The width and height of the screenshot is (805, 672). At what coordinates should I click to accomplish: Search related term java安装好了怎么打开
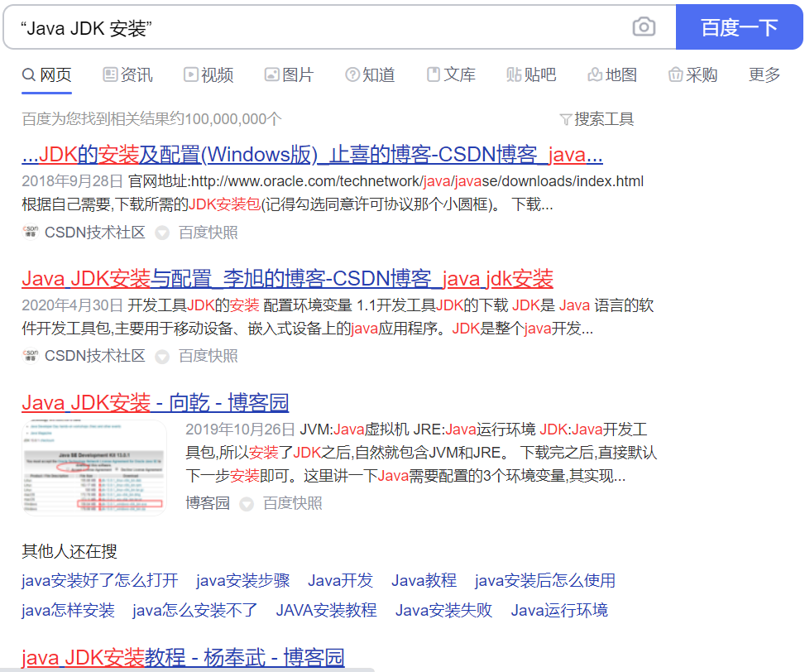[x=100, y=581]
